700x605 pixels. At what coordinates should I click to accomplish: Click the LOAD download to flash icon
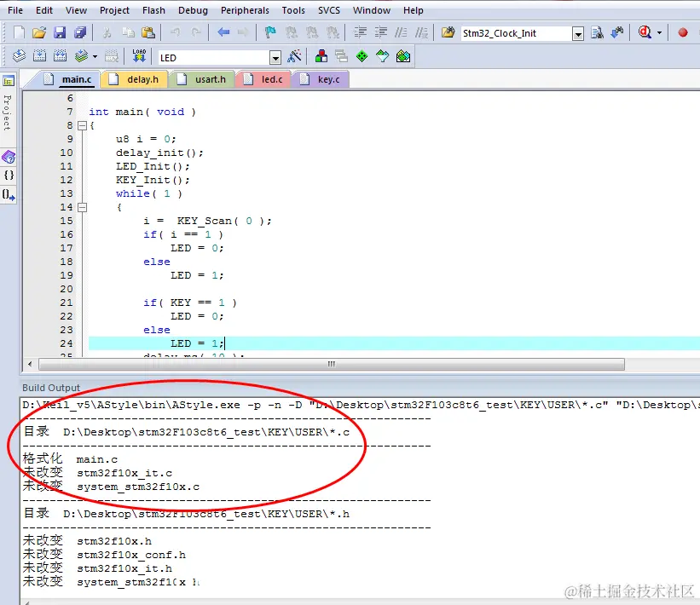tap(139, 56)
